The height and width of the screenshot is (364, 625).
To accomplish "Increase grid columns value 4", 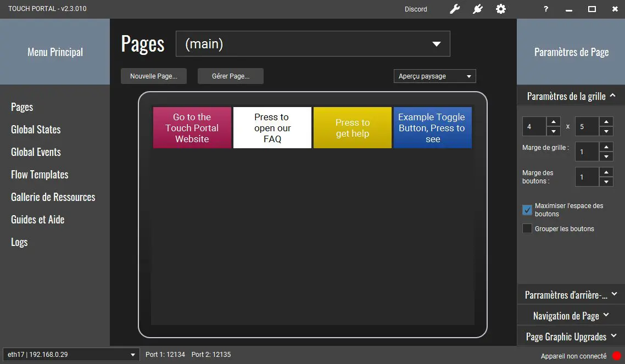I will [553, 121].
